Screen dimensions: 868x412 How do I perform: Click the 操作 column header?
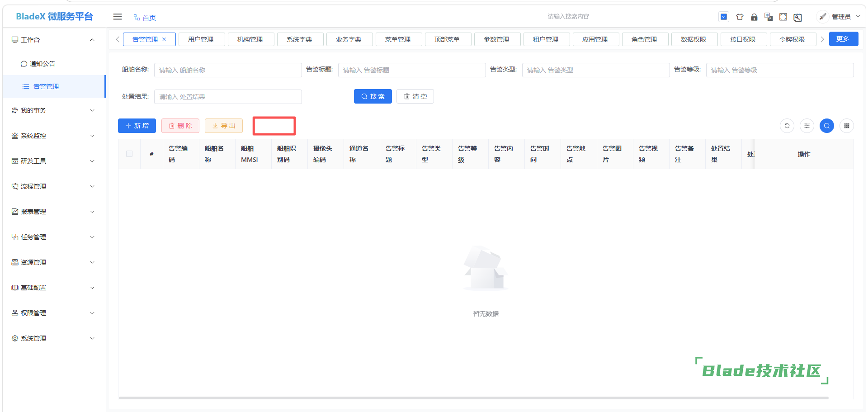(x=804, y=154)
